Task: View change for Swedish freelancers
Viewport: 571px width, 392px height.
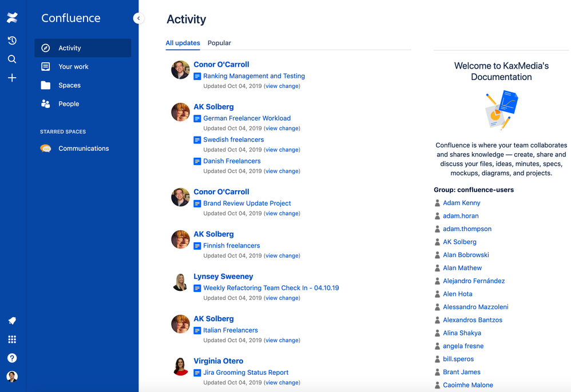Action: 282,150
